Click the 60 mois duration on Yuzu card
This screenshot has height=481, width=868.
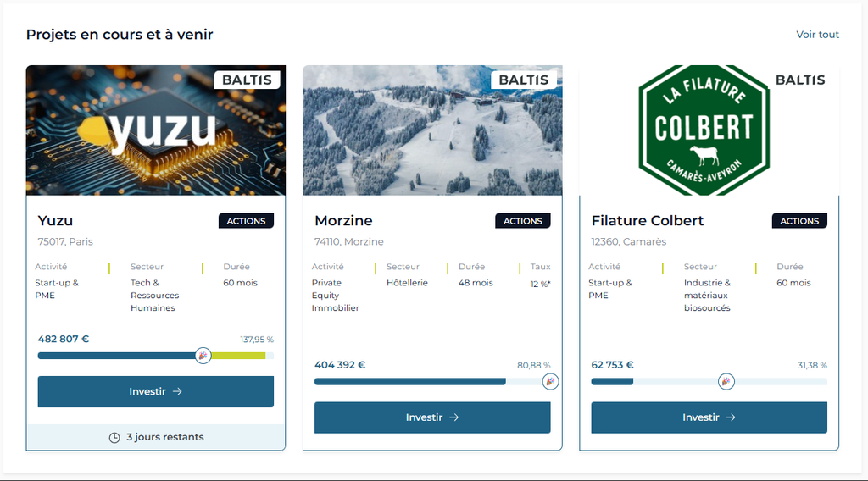click(240, 283)
